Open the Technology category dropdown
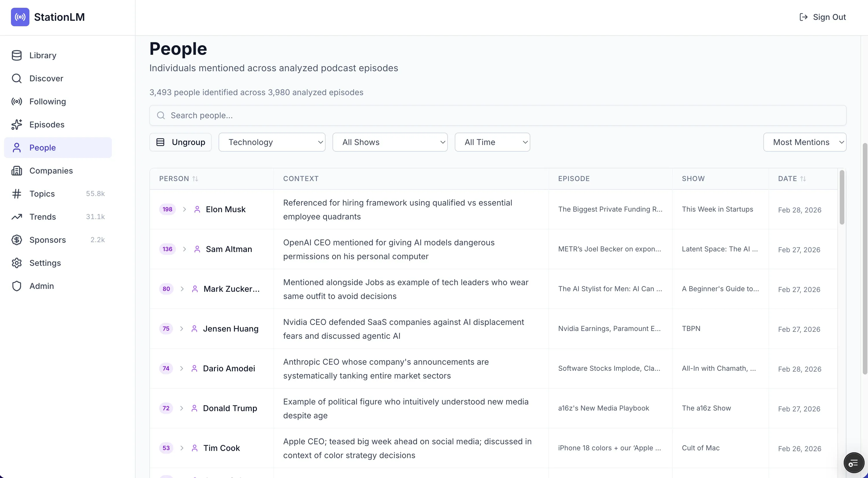 click(272, 142)
